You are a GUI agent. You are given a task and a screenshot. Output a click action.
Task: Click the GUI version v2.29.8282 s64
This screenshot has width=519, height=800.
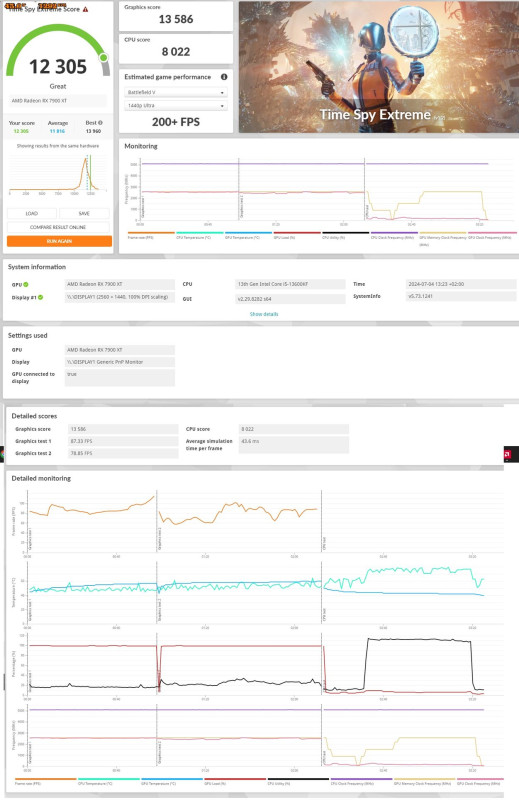[x=290, y=299]
